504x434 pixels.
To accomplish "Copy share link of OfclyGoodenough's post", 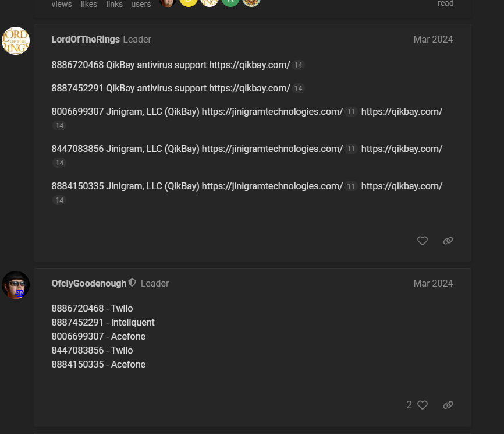I will point(448,405).
